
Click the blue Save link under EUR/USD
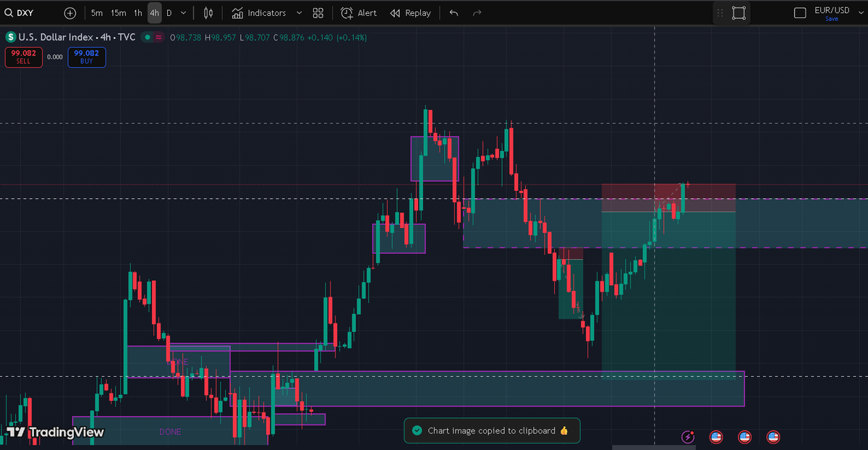click(832, 19)
